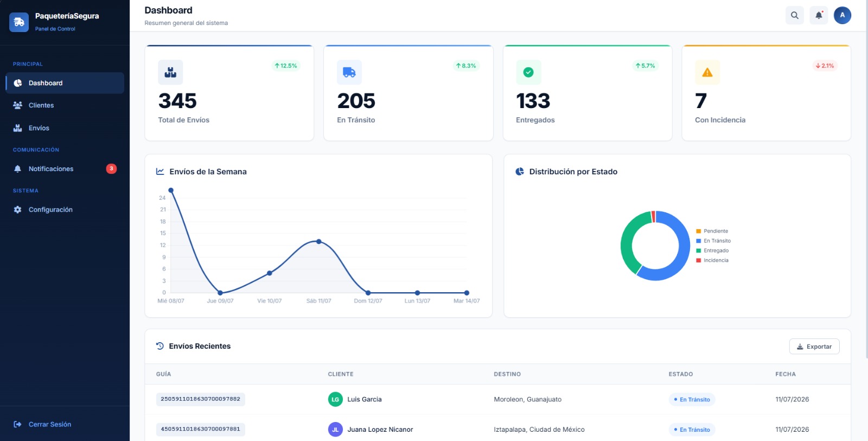Image resolution: width=868 pixels, height=441 pixels.
Task: Open the Clientes section
Action: coord(65,105)
